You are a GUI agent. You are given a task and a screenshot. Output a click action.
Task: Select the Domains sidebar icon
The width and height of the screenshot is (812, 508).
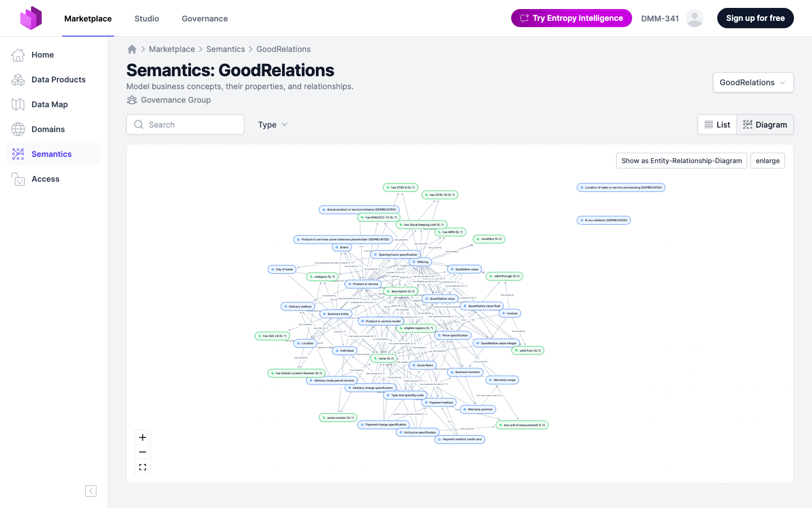(17, 129)
